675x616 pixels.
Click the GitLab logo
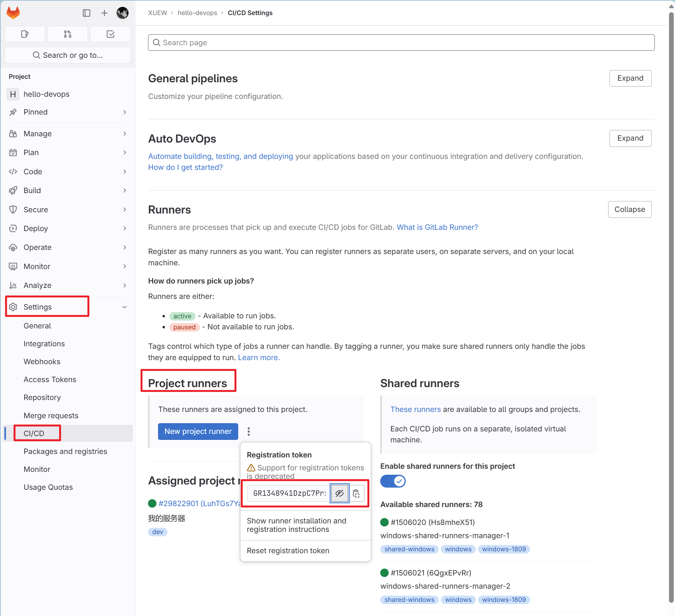coord(13,12)
